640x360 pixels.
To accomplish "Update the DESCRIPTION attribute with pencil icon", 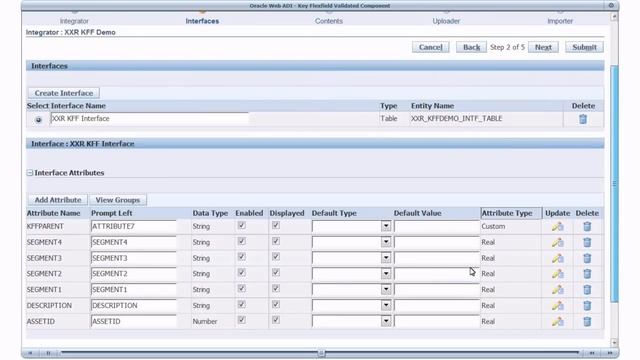I will [x=558, y=306].
